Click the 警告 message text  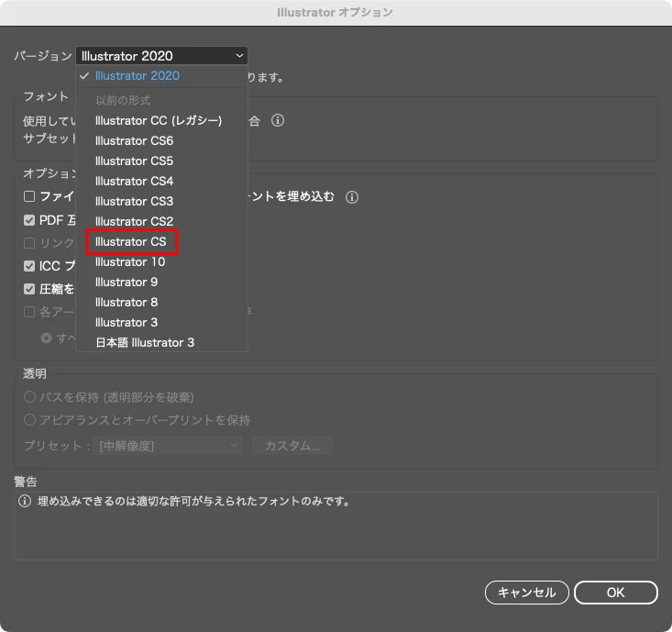(x=193, y=501)
